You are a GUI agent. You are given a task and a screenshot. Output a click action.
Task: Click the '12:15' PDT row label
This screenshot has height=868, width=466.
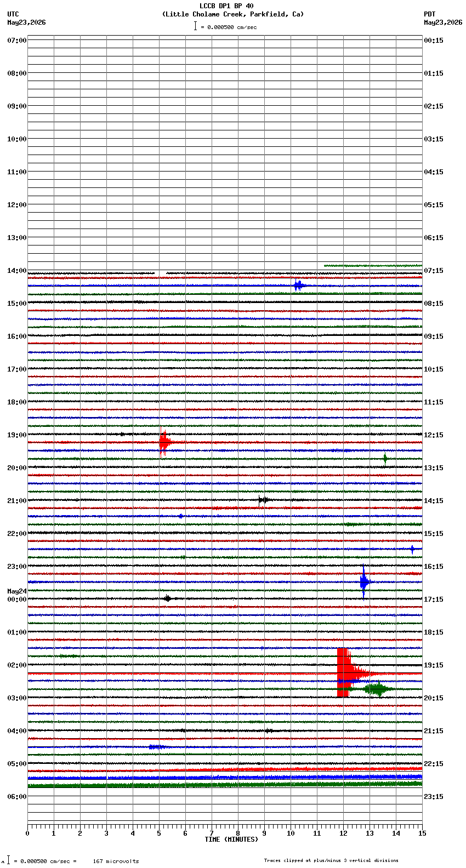click(434, 435)
